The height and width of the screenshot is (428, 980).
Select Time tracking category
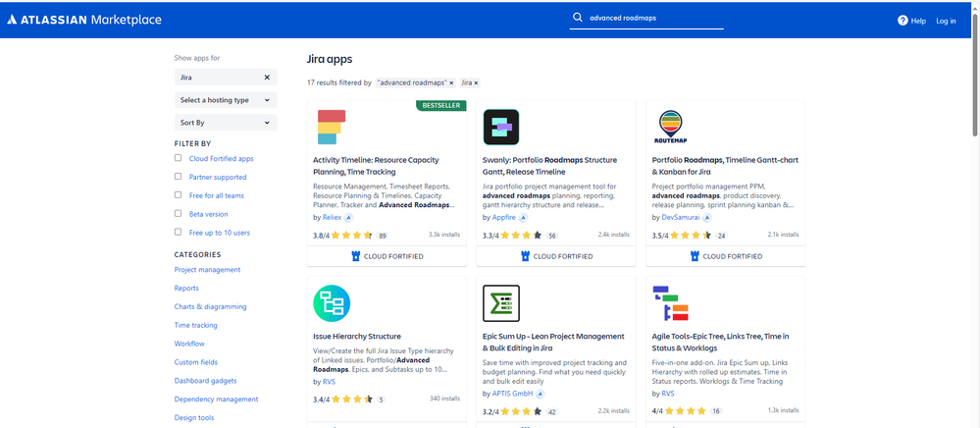pos(195,325)
